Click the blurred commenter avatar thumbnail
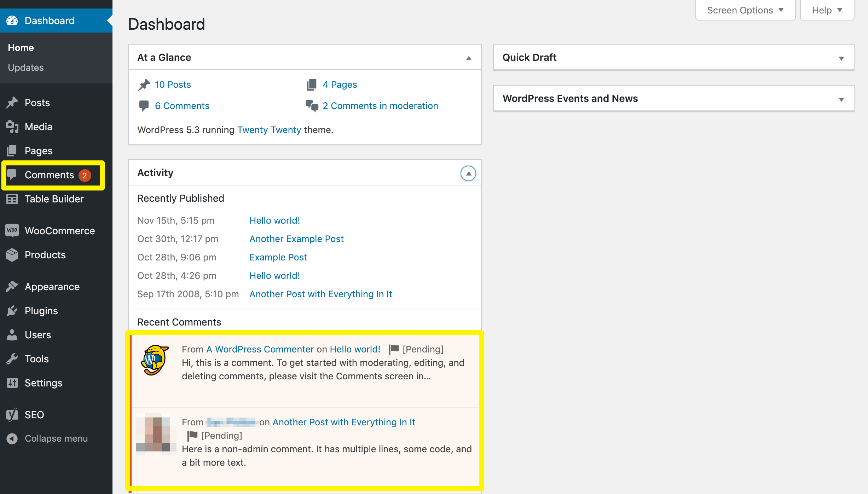 [156, 434]
